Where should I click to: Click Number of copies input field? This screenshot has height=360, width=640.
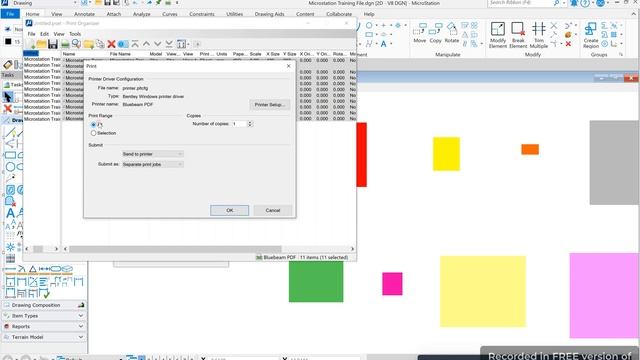[239, 124]
